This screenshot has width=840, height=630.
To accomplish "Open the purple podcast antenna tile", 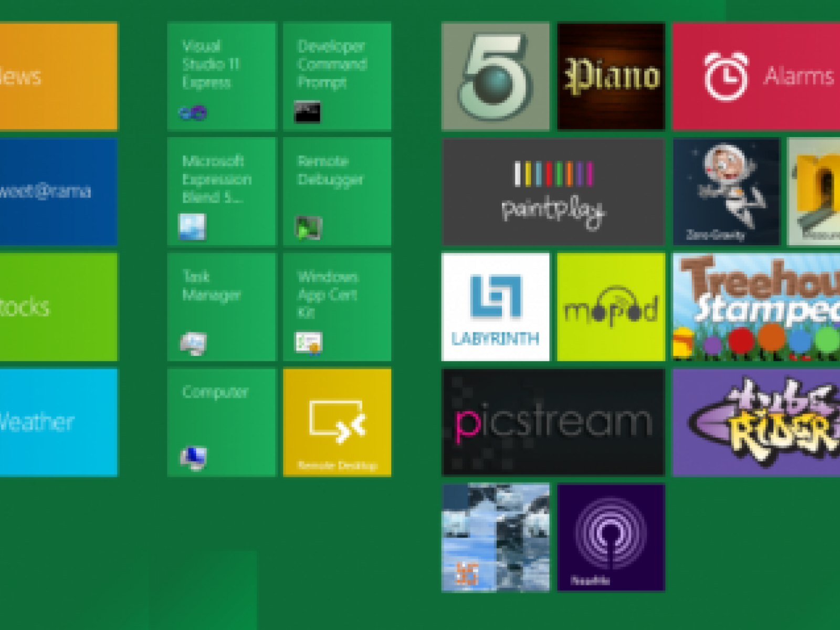I will [x=611, y=538].
